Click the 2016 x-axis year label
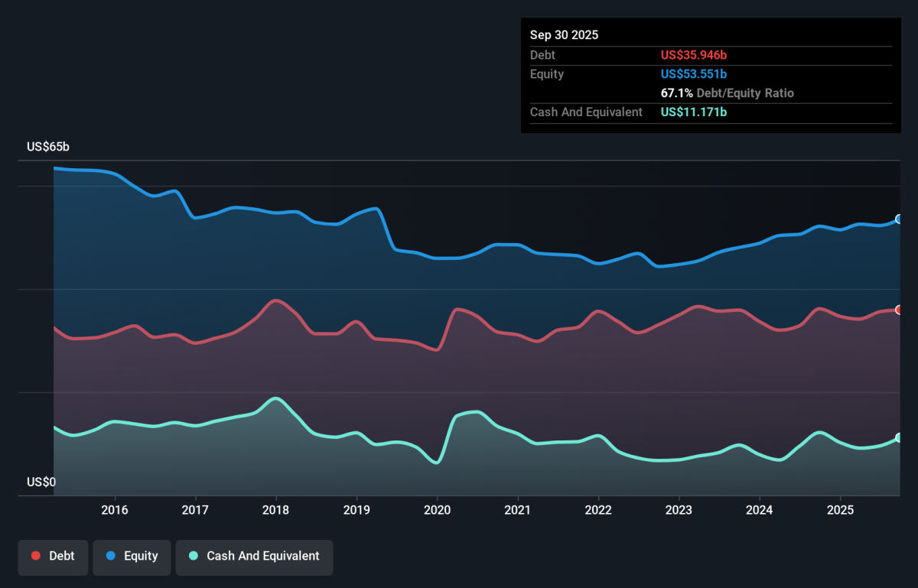918x588 pixels. tap(114, 510)
